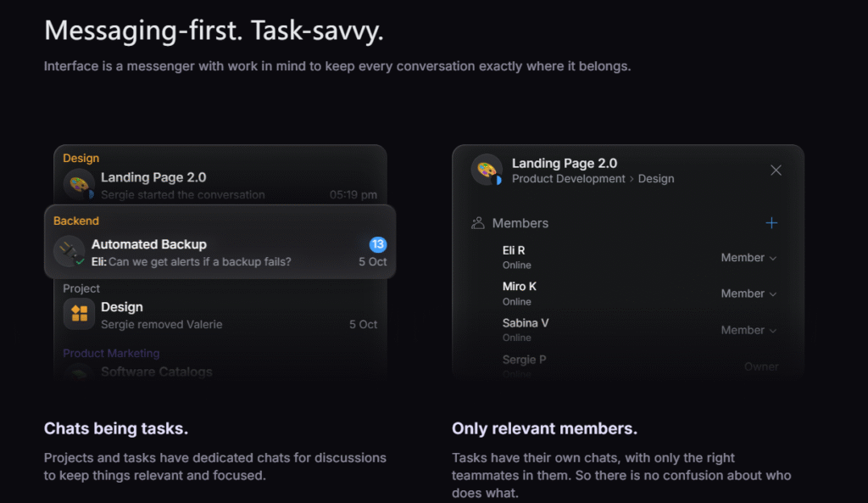Select the Product Marketing category label
The width and height of the screenshot is (868, 503).
tap(111, 353)
